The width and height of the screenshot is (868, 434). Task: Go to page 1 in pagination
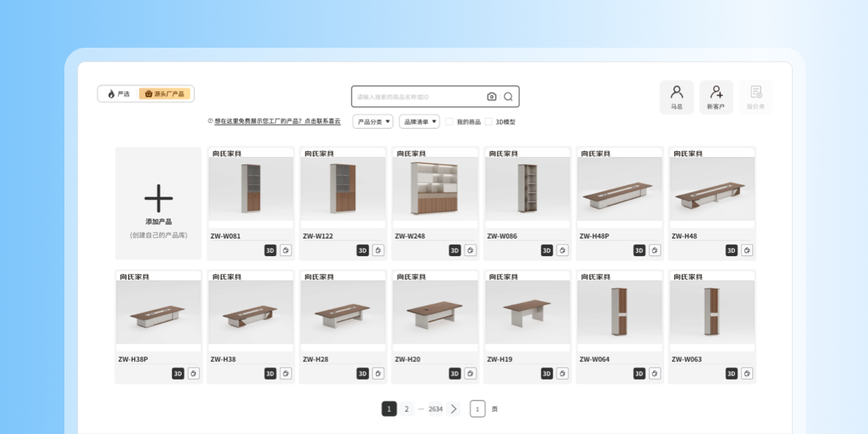click(389, 409)
